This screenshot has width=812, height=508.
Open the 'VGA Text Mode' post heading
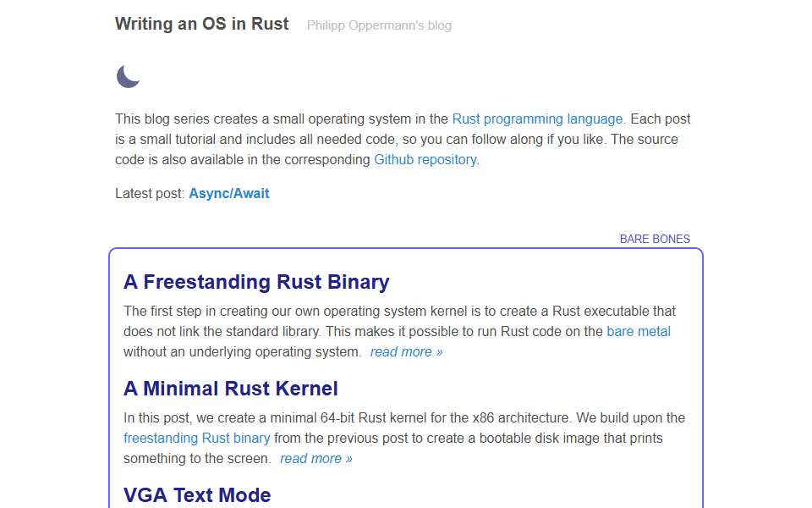tap(197, 495)
